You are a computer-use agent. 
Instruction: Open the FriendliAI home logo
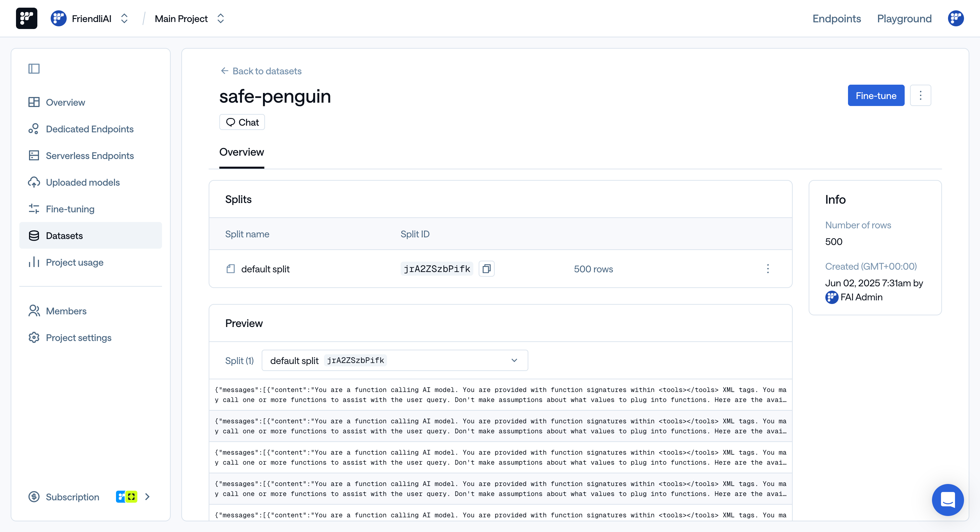(26, 18)
